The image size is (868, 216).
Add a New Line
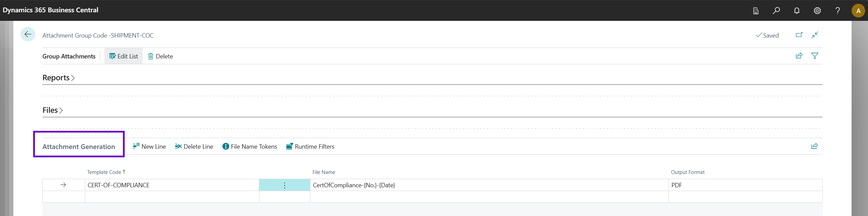click(x=149, y=146)
